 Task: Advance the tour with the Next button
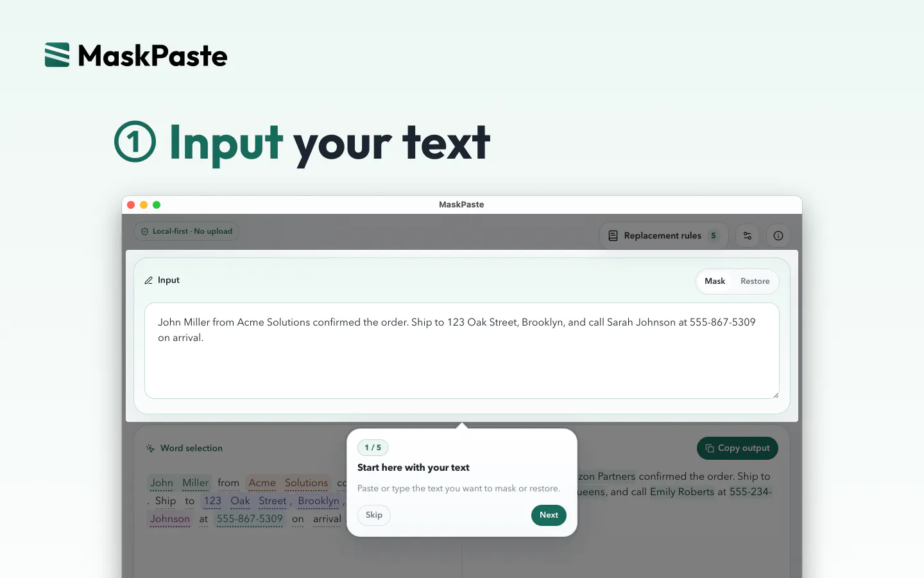549,515
